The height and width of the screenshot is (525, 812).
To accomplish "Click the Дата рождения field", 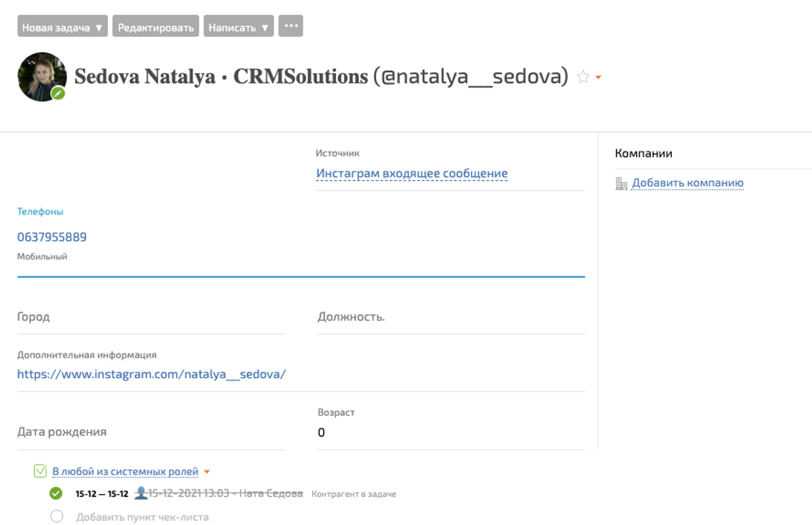I will 151,432.
